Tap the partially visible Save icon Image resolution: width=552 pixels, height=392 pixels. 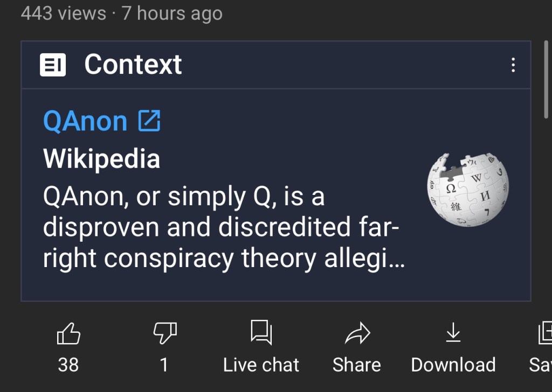pyautogui.click(x=544, y=333)
